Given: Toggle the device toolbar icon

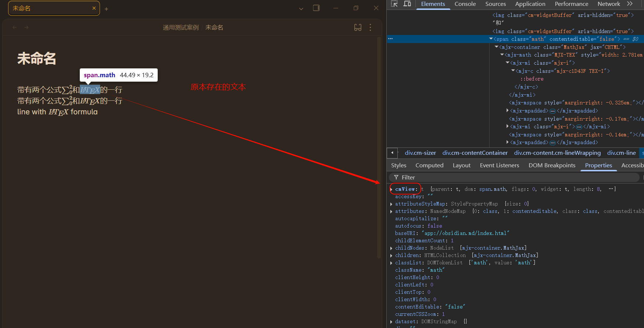Looking at the screenshot, I should tap(407, 4).
